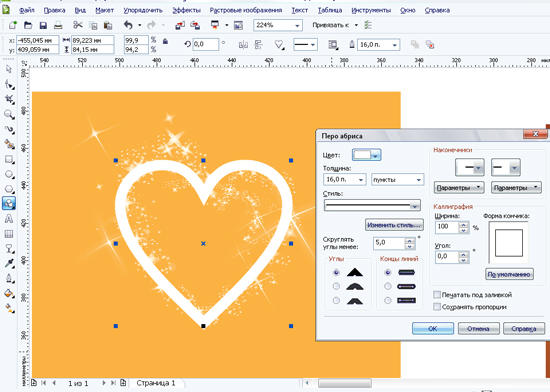This screenshot has width=550, height=392.
Task: Select the Pick tool in toolbox
Action: [x=9, y=69]
